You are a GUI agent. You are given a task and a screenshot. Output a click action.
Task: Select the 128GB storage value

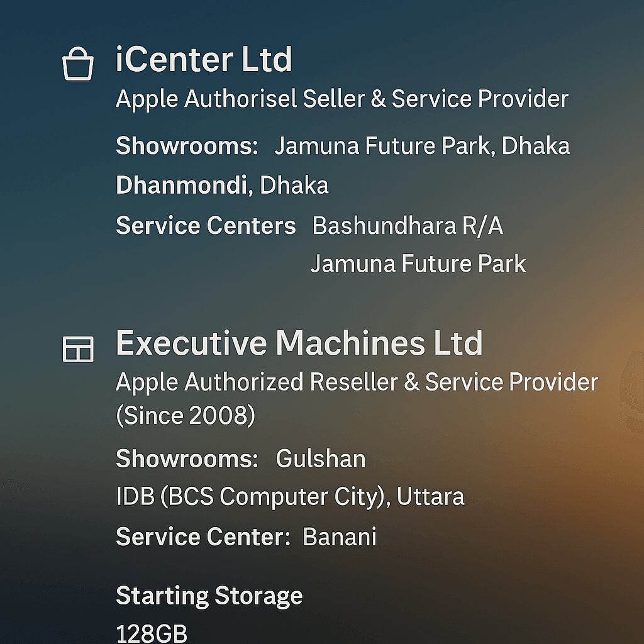[152, 633]
